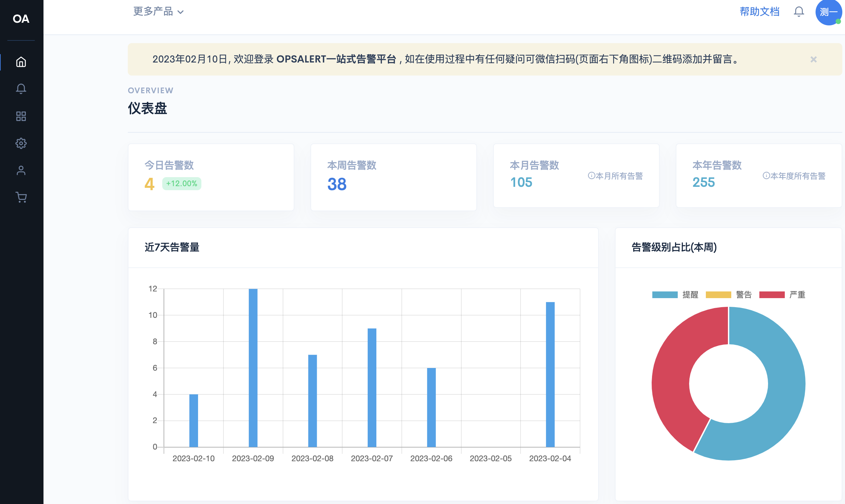Expand the 更多产品 dropdown
The image size is (845, 504).
158,12
